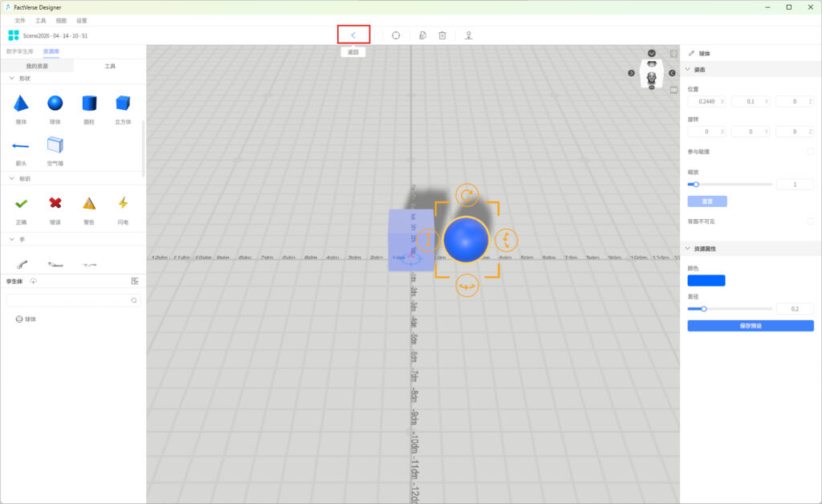Click the back arrow (返回) toolbar button
Viewport: 822px width, 504px height.
(x=353, y=35)
